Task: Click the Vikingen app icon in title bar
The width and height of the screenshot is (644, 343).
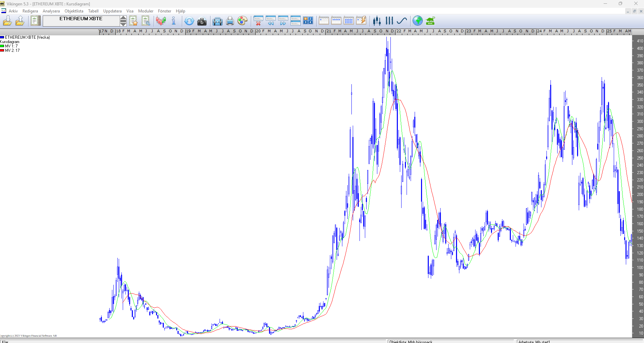Action: (3, 4)
